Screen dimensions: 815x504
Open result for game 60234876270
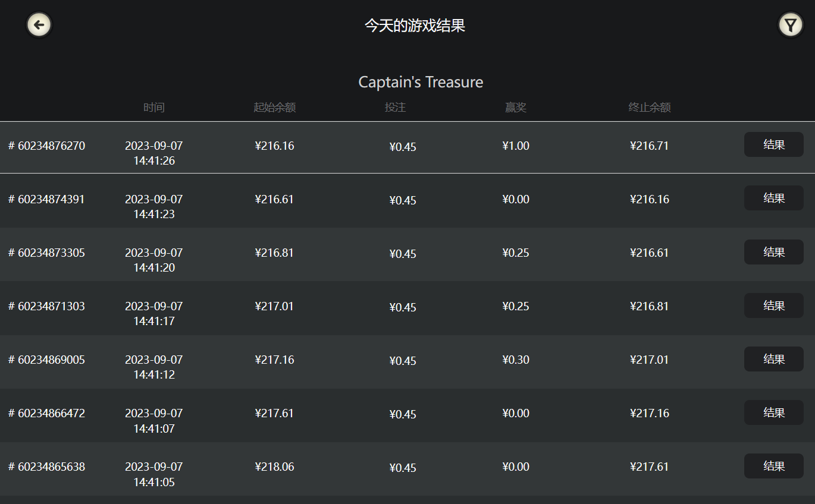coord(773,144)
